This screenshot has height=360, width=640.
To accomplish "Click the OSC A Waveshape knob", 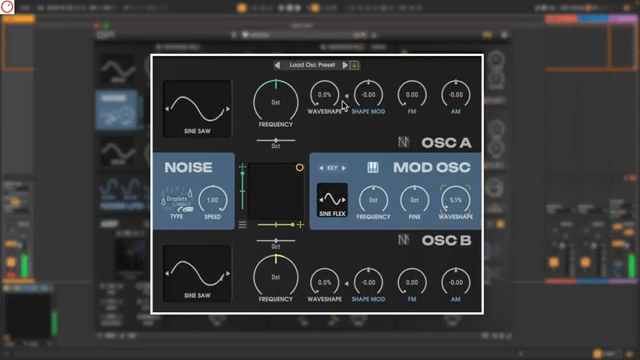I will pos(324,95).
